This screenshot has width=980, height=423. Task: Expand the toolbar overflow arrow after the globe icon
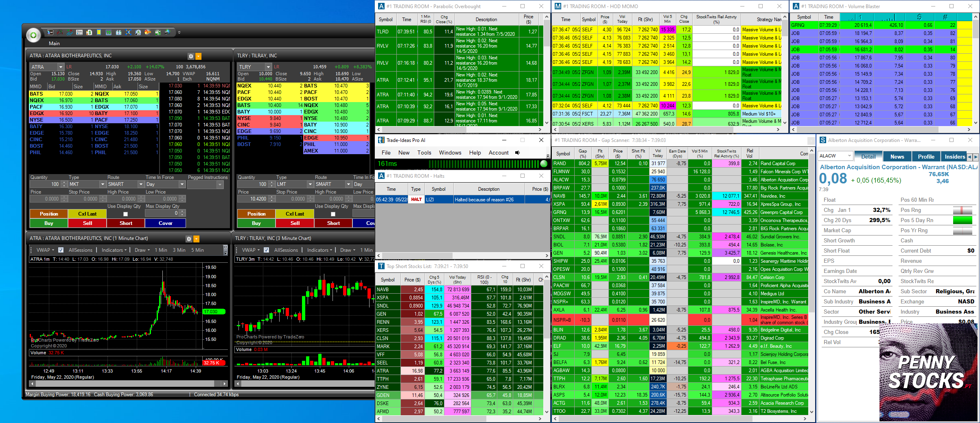click(x=179, y=33)
